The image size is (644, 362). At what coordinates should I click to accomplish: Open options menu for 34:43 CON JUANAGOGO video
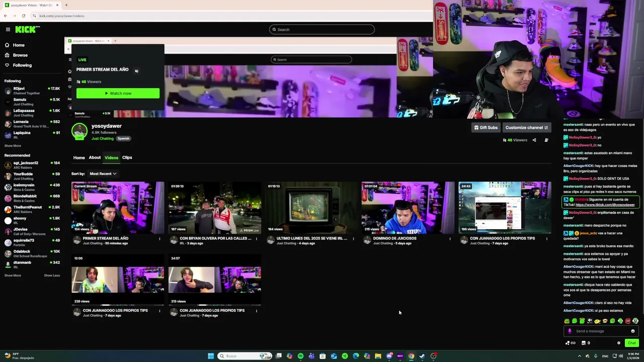[x=547, y=239]
